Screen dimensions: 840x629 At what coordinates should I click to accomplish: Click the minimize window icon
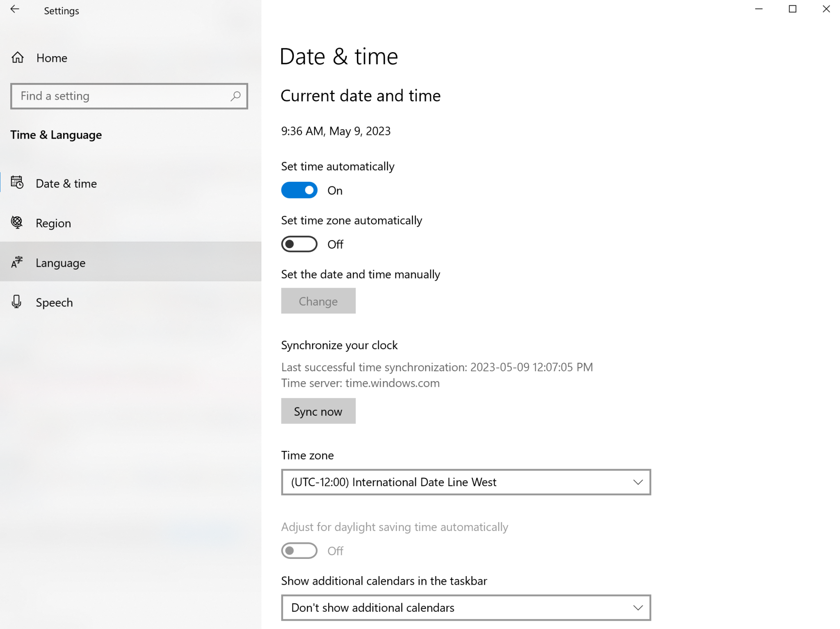tap(758, 9)
